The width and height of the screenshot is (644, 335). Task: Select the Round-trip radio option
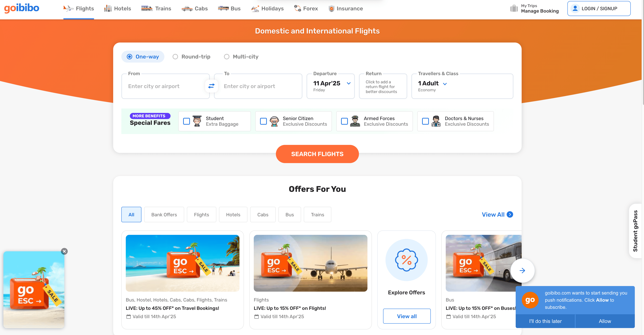tap(175, 57)
